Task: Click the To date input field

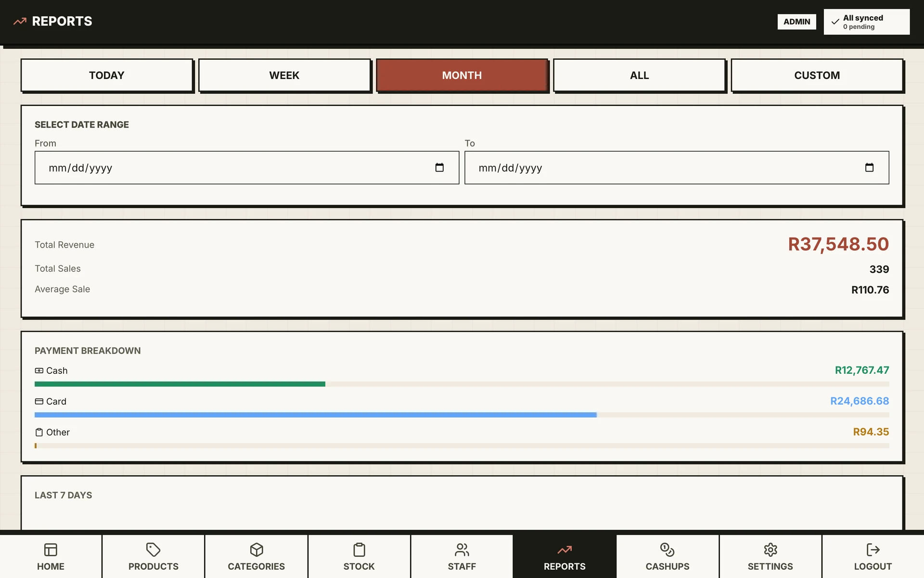Action: tap(677, 168)
